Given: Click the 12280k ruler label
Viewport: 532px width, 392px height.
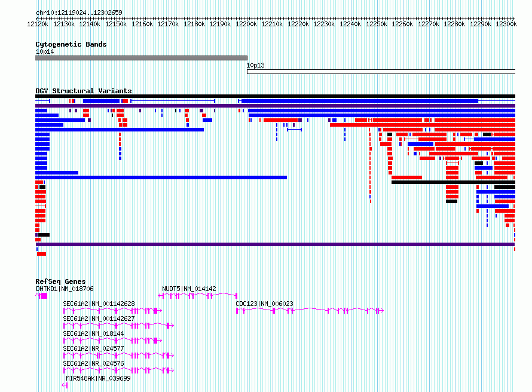Looking at the screenshot, I should (455, 24).
